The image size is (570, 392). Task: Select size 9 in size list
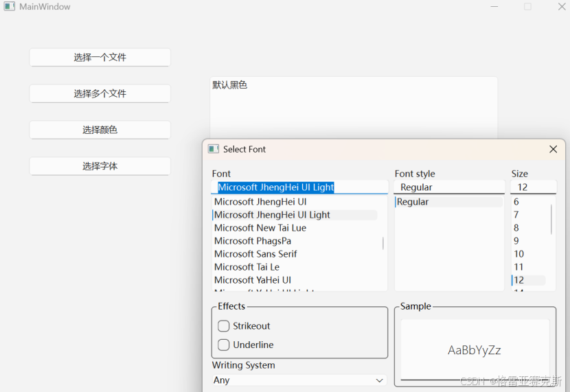tap(529, 241)
